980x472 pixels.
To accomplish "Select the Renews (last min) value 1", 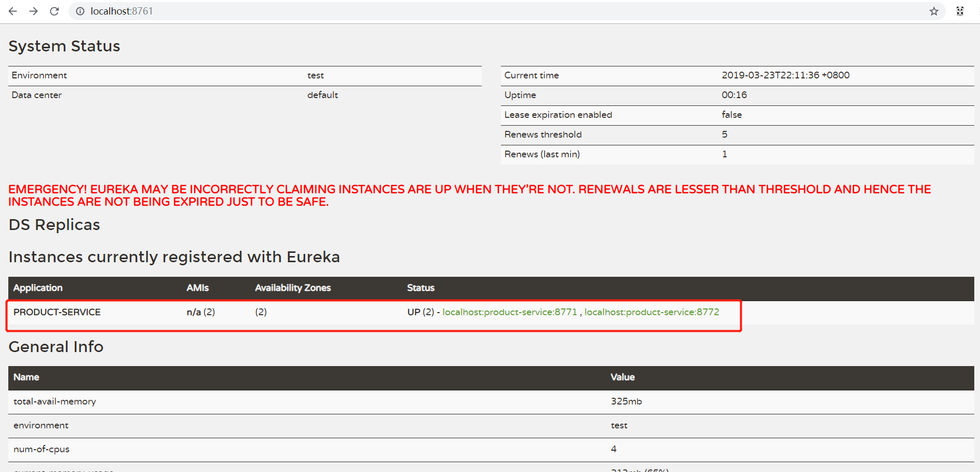I will [725, 154].
